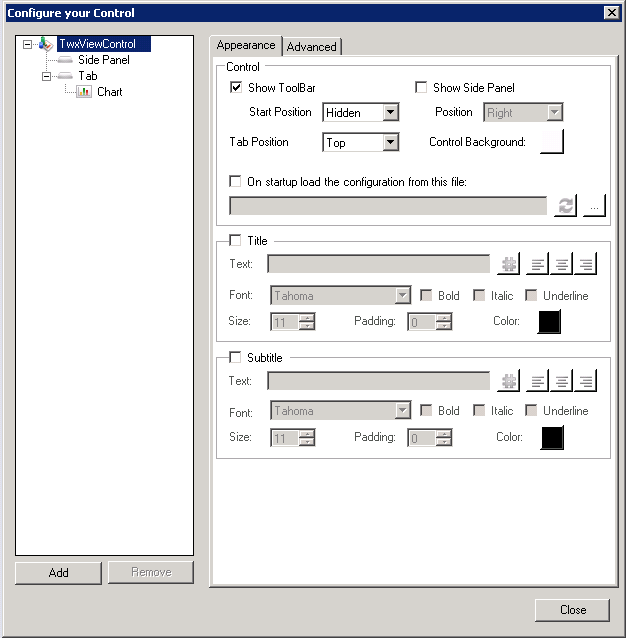Switch to the Advanced tab
Image resolution: width=626 pixels, height=638 pixels.
312,47
